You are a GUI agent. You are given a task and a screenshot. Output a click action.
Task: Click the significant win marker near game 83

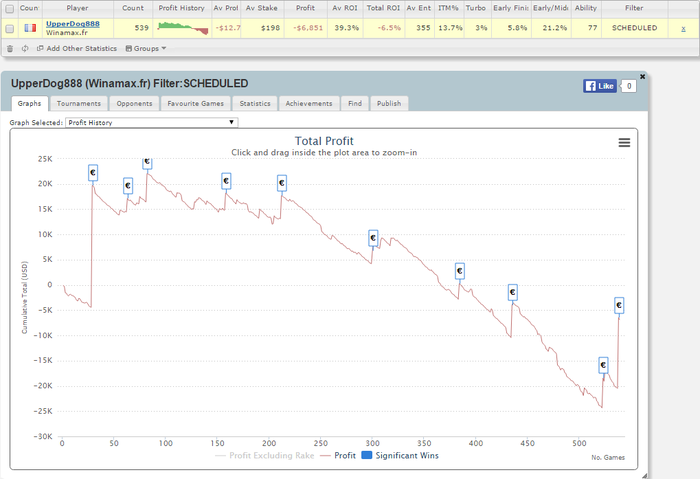click(x=147, y=163)
